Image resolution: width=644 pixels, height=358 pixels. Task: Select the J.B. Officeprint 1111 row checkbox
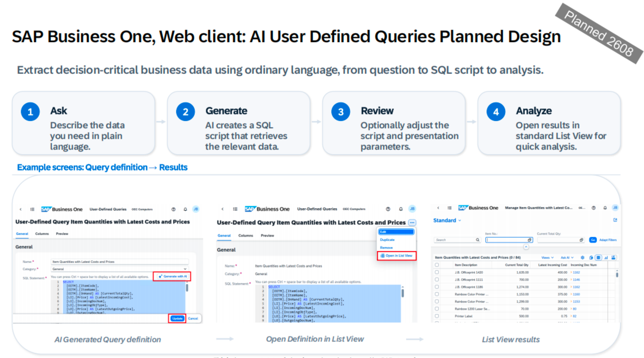437,279
